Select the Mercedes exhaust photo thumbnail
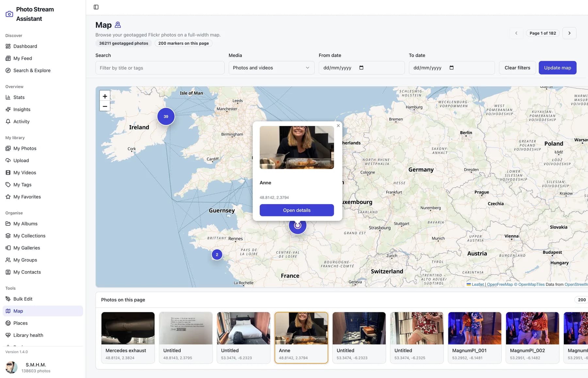The width and height of the screenshot is (588, 378). point(128,328)
